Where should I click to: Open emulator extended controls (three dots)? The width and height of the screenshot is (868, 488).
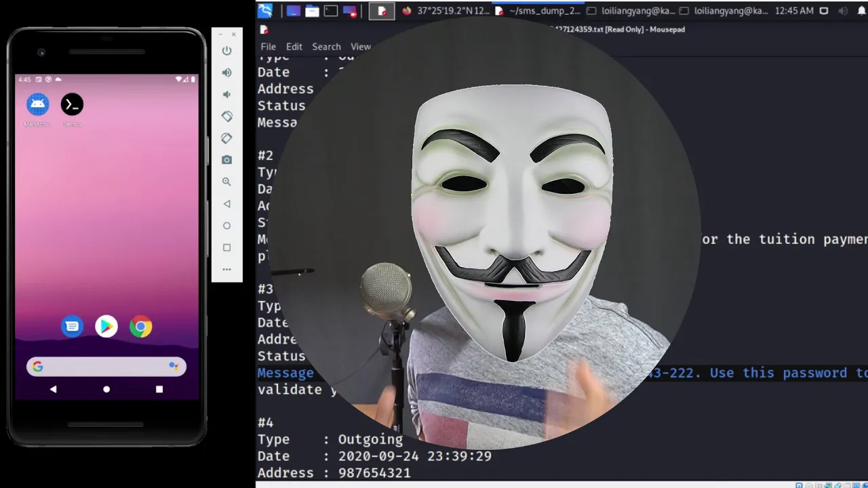point(226,269)
